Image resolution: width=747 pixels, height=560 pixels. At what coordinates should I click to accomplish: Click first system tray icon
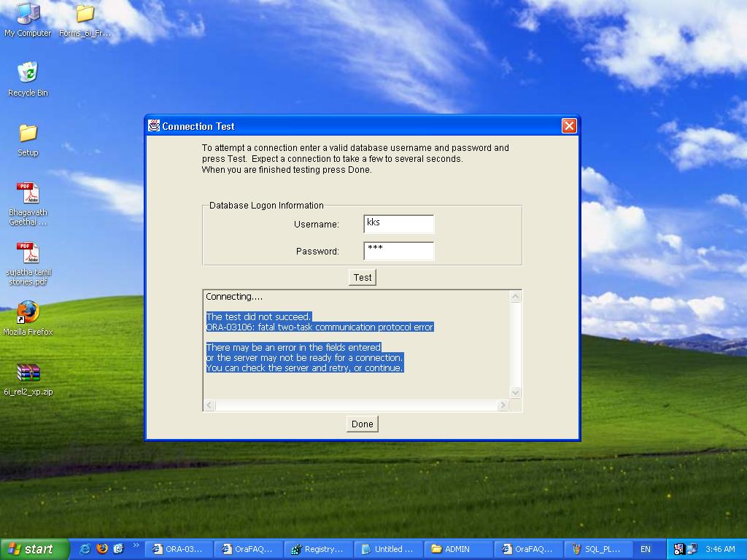(679, 549)
